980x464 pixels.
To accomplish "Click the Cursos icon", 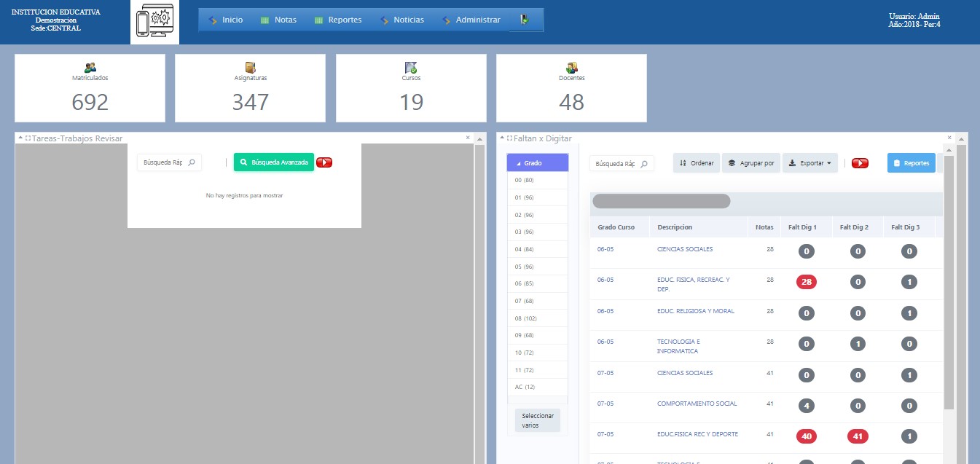I will [411, 67].
